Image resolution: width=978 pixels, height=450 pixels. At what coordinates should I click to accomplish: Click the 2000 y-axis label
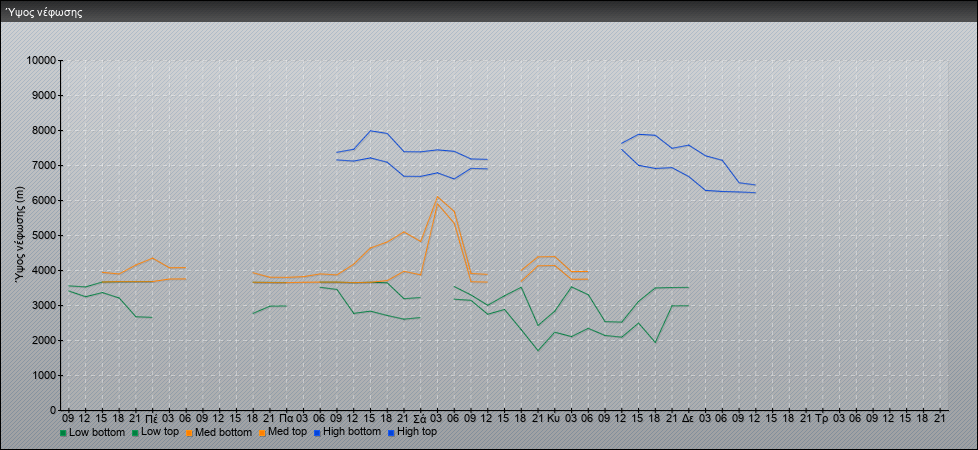pos(43,340)
